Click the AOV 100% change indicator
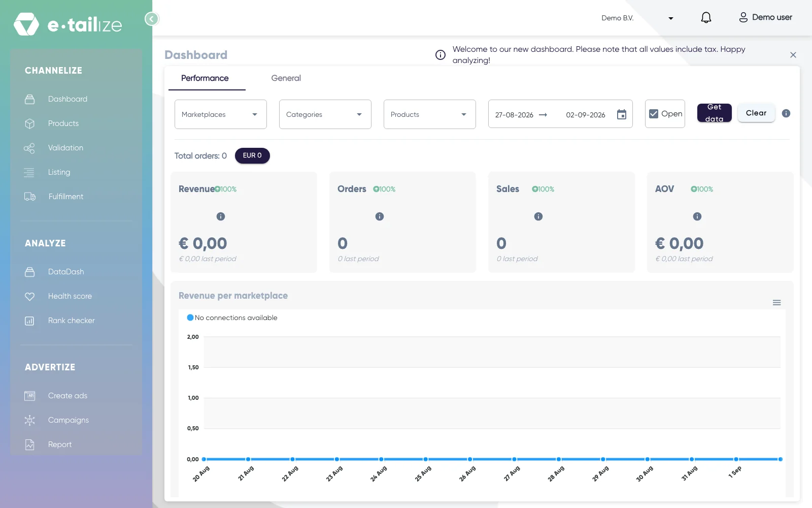This screenshot has width=812, height=508. pos(702,189)
